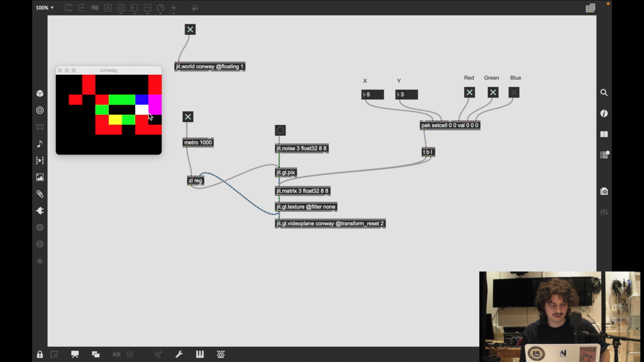Toggle the Blue switch
Image resolution: width=644 pixels, height=362 pixels.
514,93
